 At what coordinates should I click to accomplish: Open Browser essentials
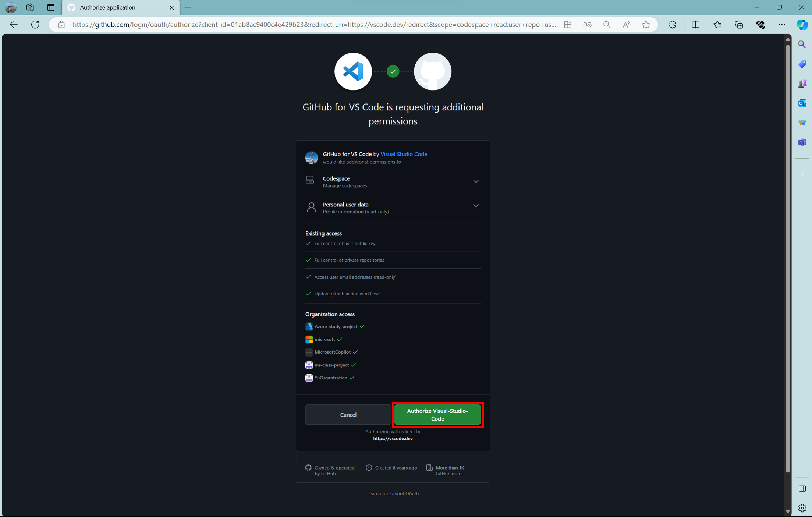pyautogui.click(x=760, y=25)
